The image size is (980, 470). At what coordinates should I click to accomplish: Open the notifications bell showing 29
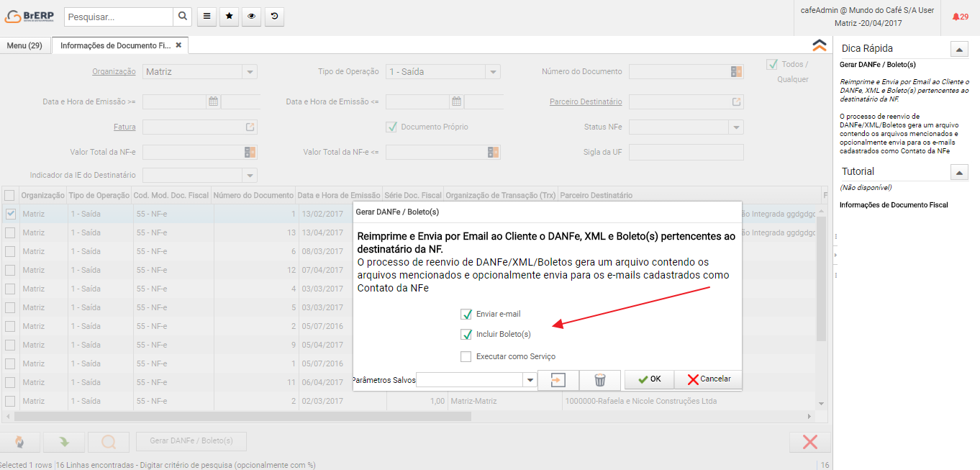point(960,17)
